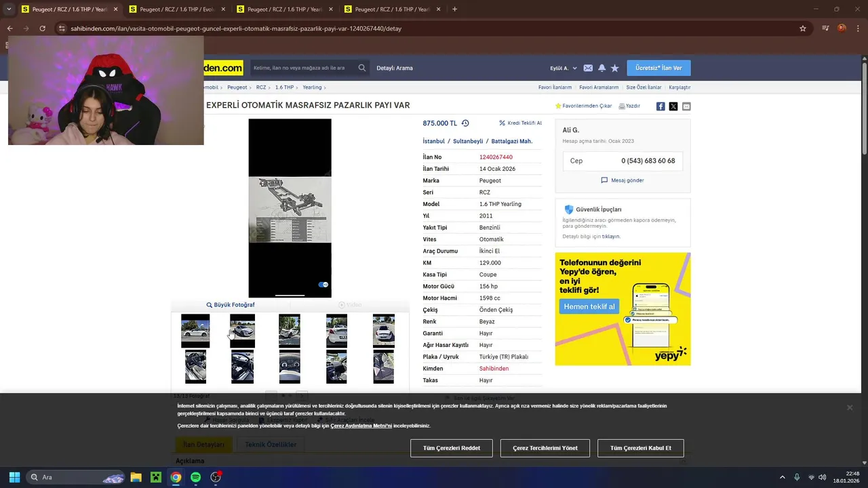
Task: Click Yazdır print link
Action: (629, 106)
